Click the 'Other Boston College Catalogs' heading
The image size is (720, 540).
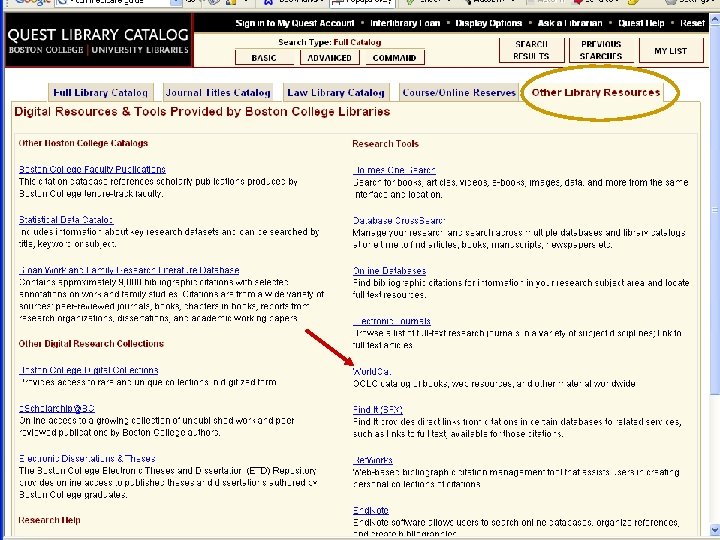83,143
